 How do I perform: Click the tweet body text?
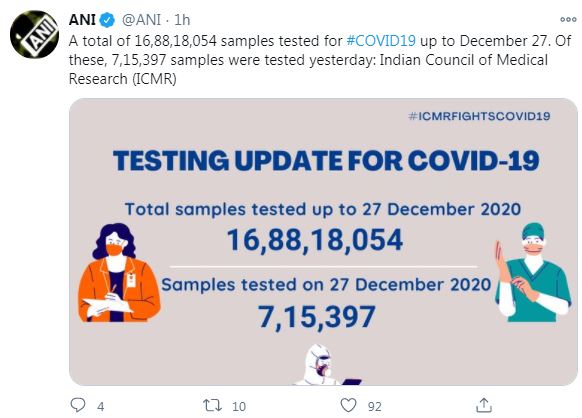pos(320,60)
